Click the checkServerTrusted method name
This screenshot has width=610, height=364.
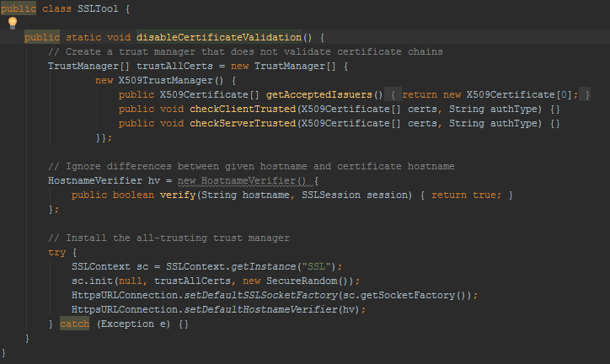(243, 123)
